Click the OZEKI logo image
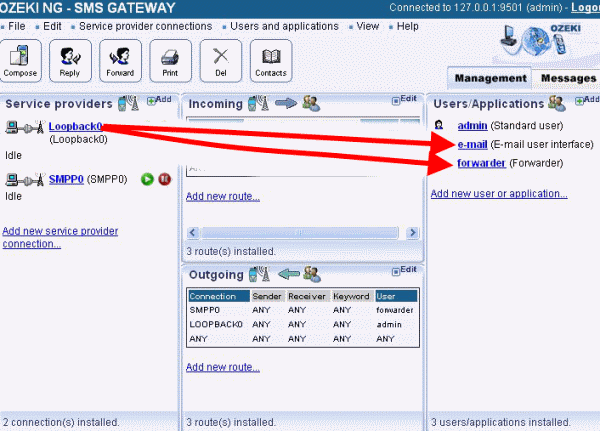 (541, 39)
